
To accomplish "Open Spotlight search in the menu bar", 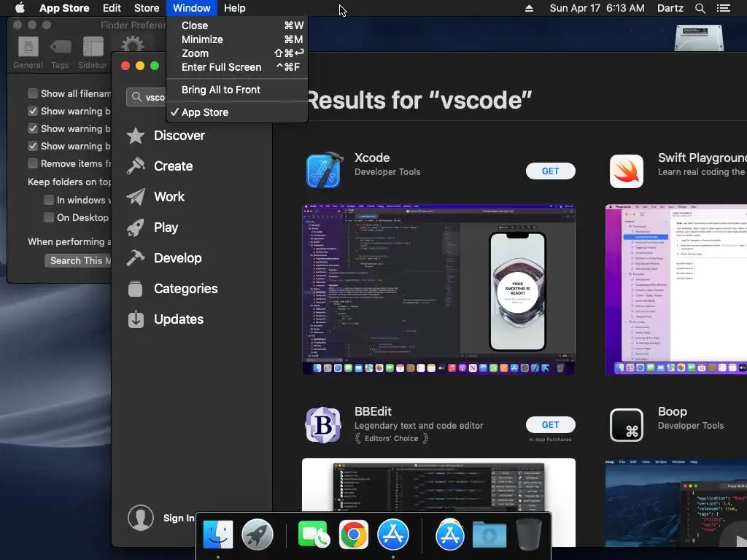I will tap(700, 8).
